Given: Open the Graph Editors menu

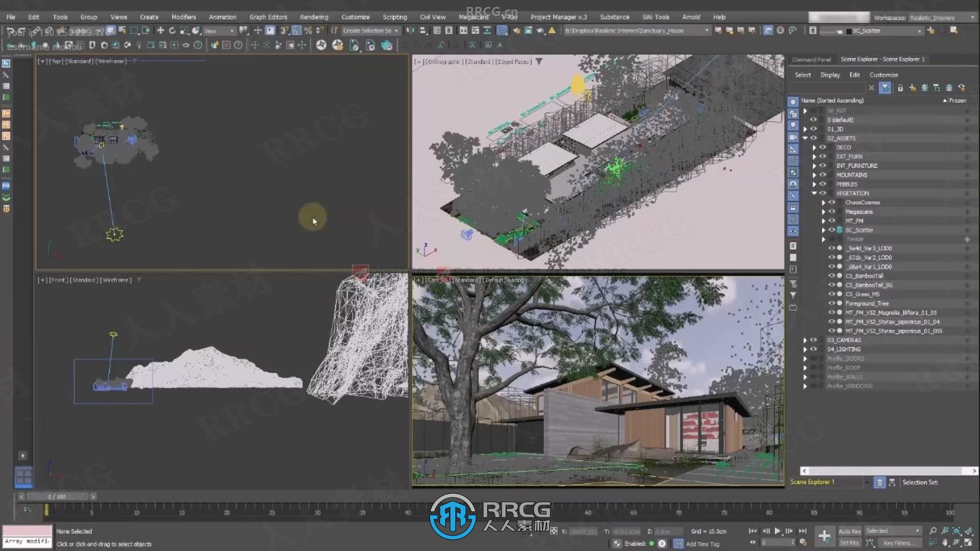Looking at the screenshot, I should (x=268, y=17).
